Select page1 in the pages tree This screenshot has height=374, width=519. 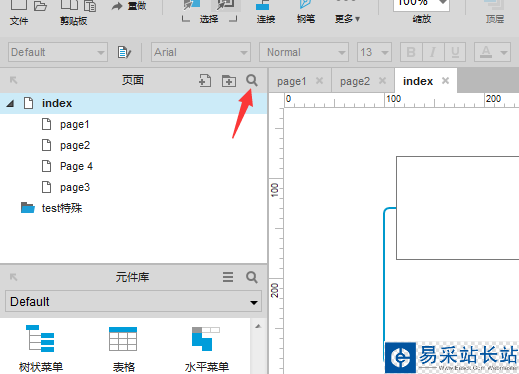click(75, 124)
